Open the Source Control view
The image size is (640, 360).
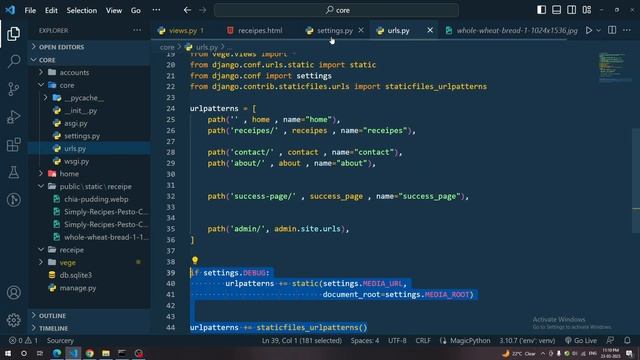pos(13,89)
